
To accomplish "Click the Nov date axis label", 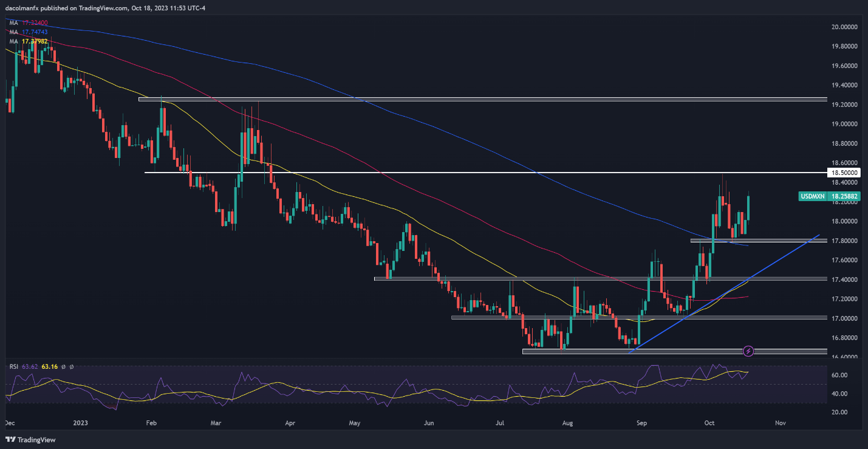I will click(781, 422).
